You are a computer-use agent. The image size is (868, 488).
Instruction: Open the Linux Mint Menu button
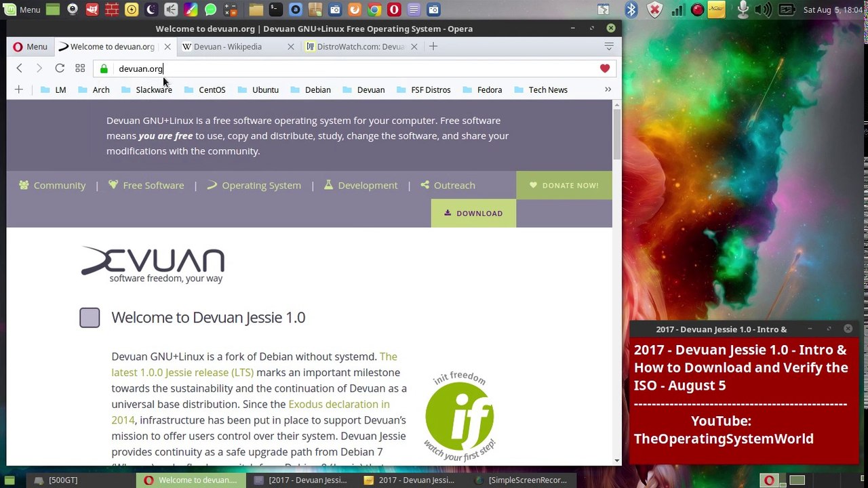22,9
